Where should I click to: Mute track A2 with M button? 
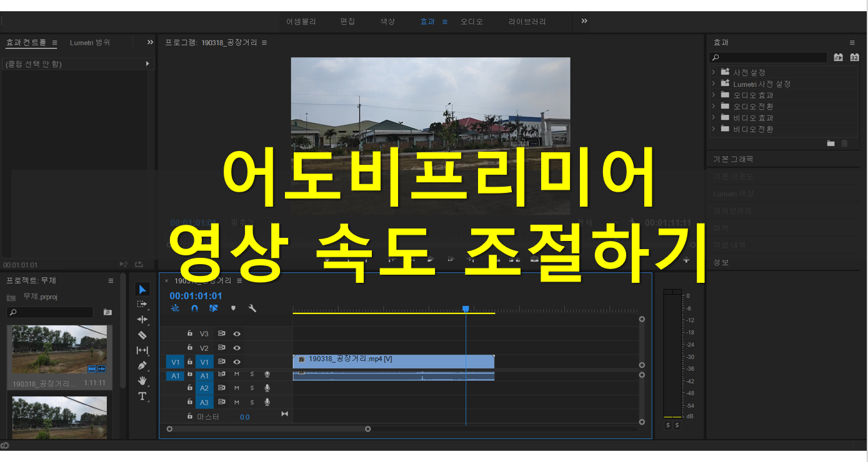(x=237, y=388)
